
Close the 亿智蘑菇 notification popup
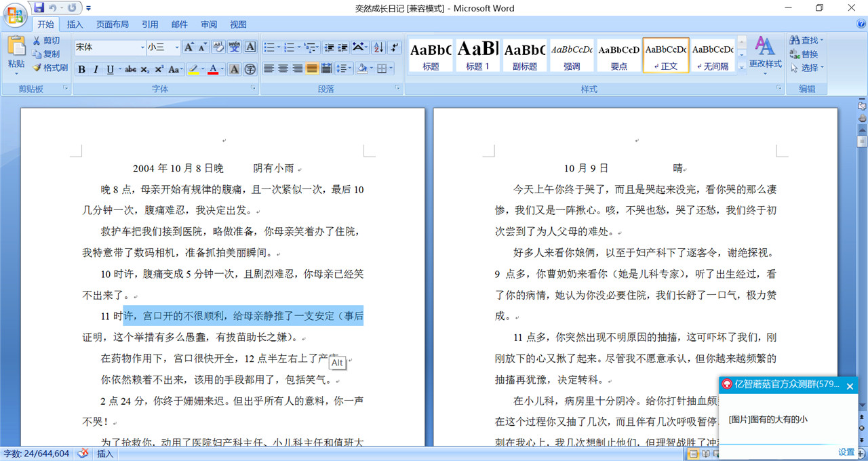pyautogui.click(x=850, y=386)
